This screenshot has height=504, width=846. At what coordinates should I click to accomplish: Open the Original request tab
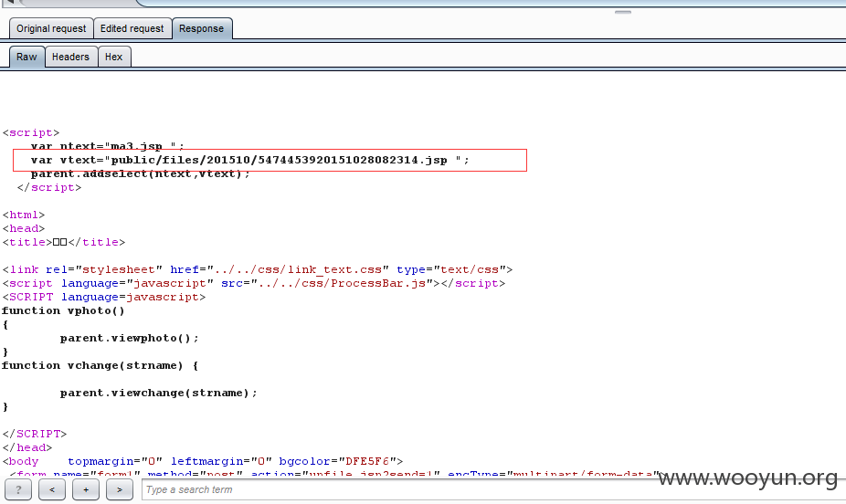(51, 28)
